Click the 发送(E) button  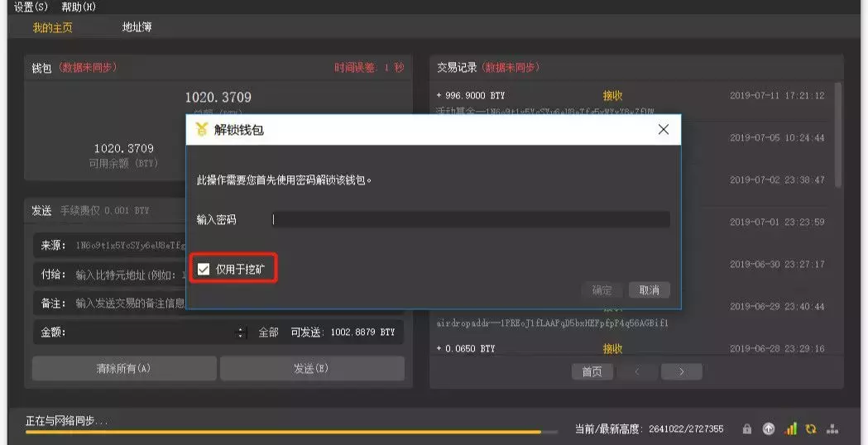coord(312,369)
